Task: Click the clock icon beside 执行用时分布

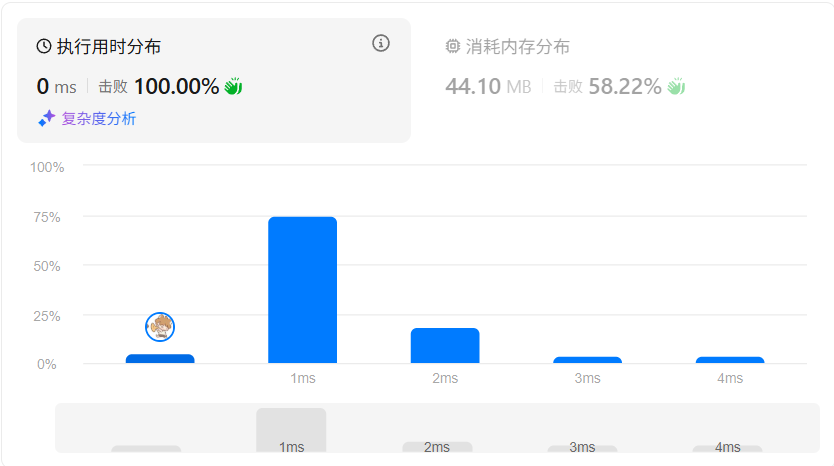Action: click(44, 46)
